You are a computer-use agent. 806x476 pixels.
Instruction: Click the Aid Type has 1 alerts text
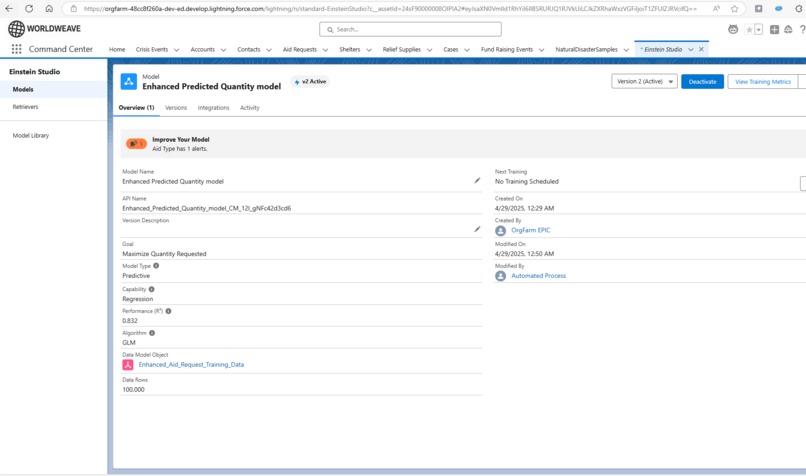(180, 149)
